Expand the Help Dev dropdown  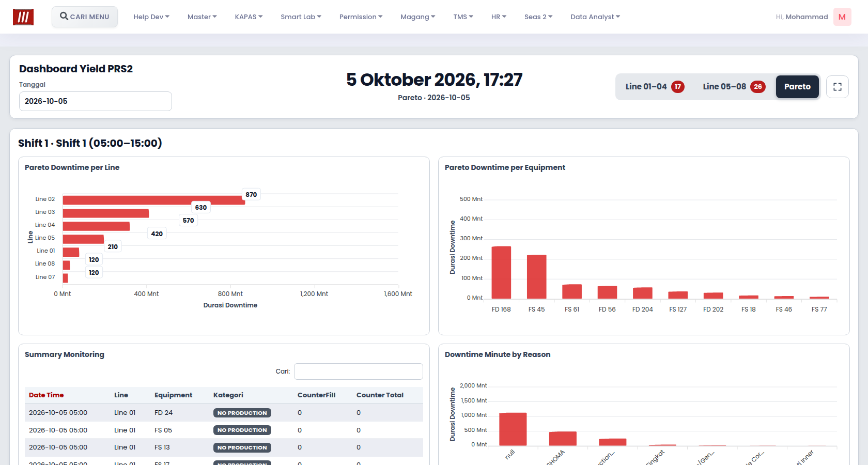(151, 17)
